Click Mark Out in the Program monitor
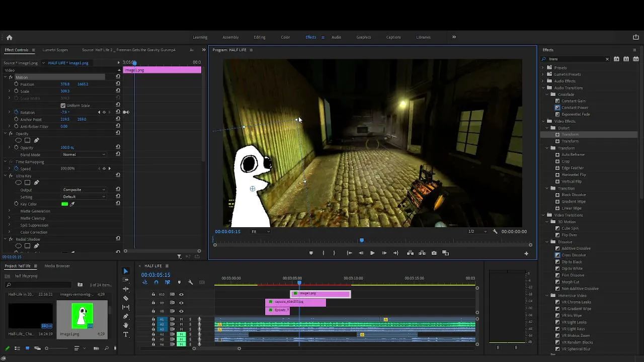 click(334, 253)
